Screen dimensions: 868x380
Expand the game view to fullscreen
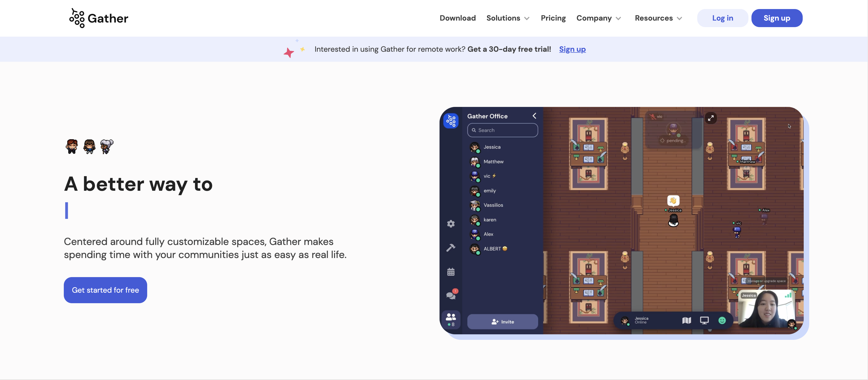point(711,118)
